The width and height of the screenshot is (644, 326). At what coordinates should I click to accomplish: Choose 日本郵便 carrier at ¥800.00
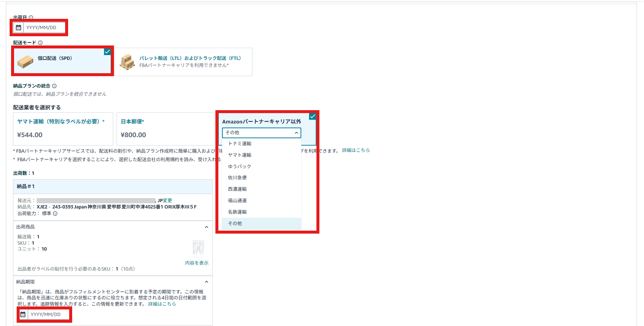click(x=165, y=129)
